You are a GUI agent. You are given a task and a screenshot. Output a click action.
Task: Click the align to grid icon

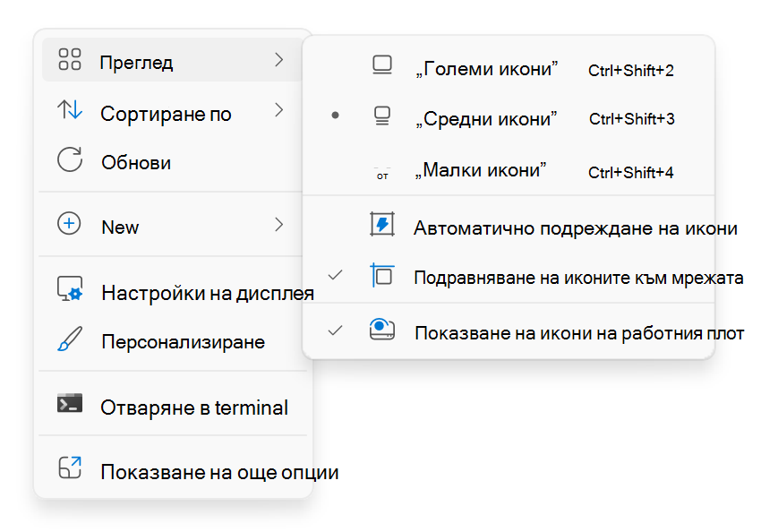(x=382, y=275)
